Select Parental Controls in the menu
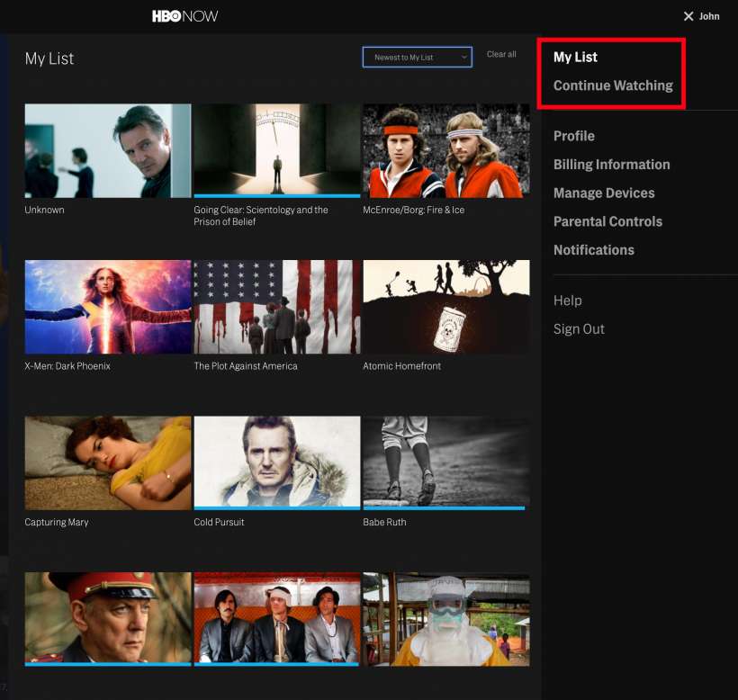The height and width of the screenshot is (700, 738). tap(607, 221)
